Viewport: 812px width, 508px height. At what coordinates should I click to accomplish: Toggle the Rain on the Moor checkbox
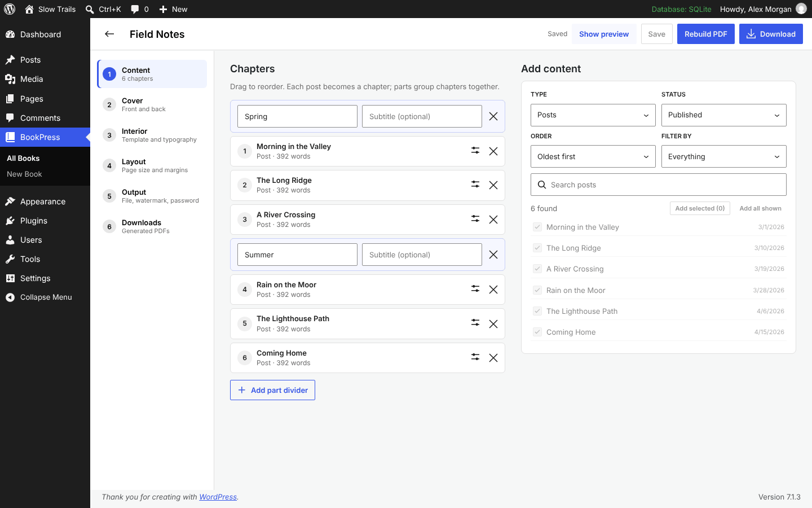pos(537,290)
